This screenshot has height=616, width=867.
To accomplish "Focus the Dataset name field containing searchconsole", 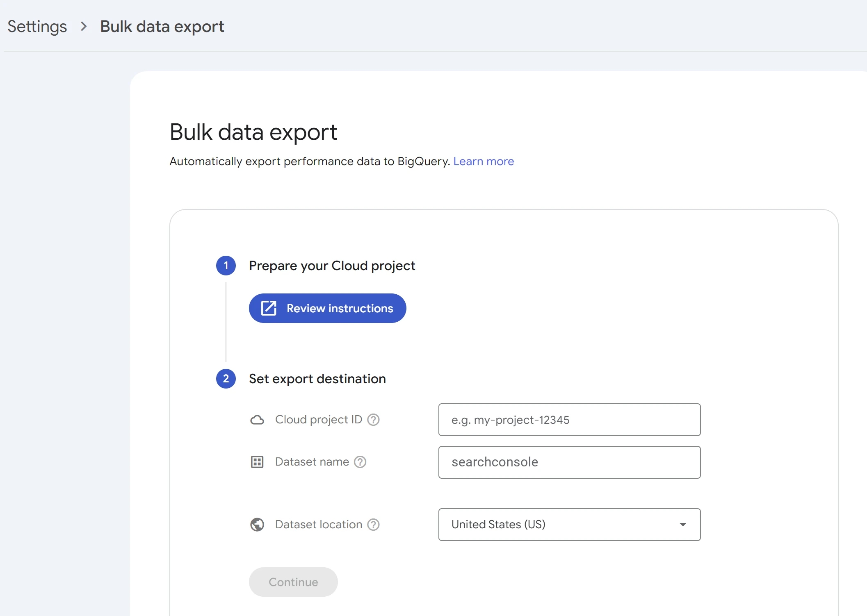I will click(x=569, y=462).
